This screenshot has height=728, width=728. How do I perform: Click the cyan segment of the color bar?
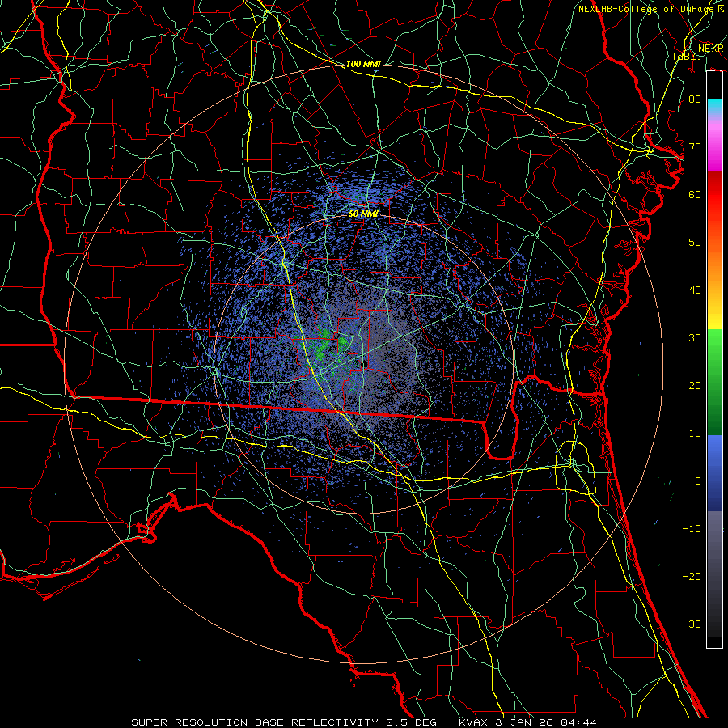pyautogui.click(x=714, y=108)
